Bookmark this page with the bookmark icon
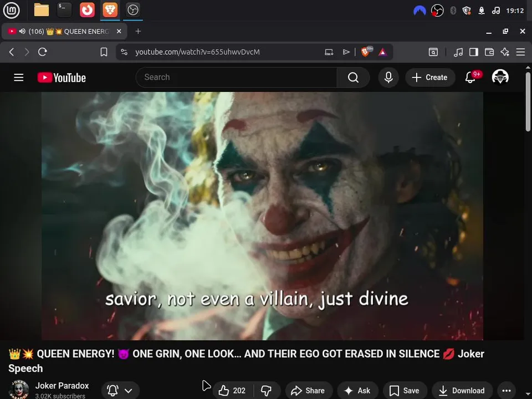This screenshot has width=532, height=399. coord(104,52)
